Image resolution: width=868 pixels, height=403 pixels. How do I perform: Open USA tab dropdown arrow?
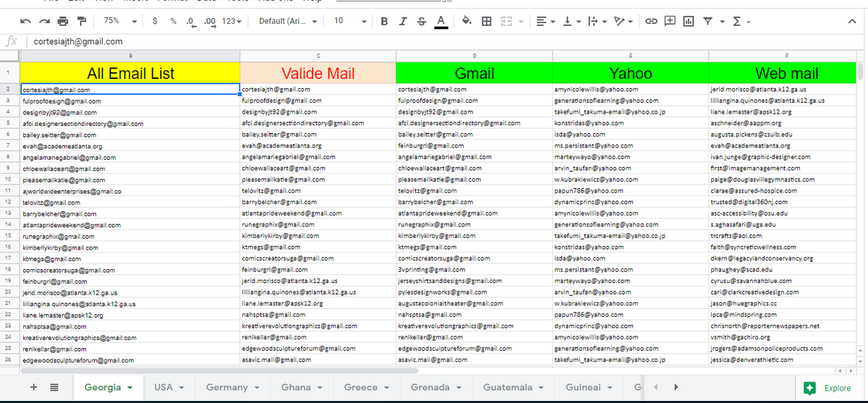click(x=182, y=388)
